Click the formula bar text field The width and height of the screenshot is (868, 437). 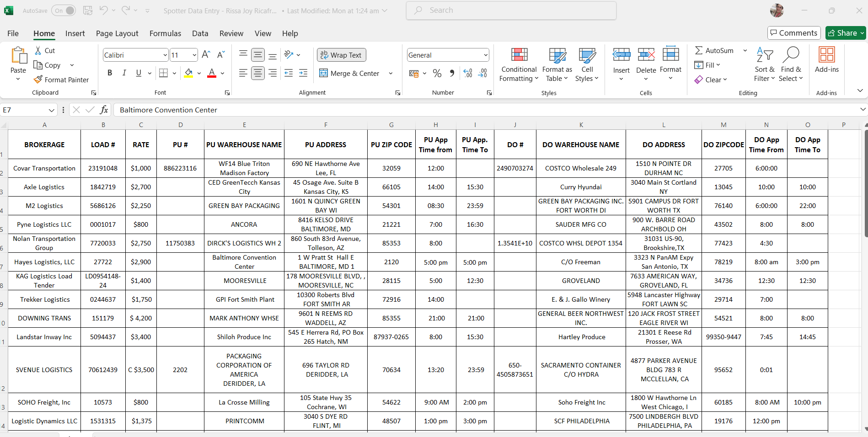[x=485, y=110]
